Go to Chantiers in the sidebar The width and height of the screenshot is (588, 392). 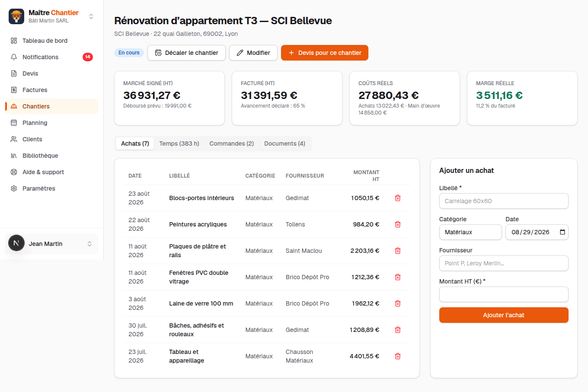click(x=52, y=106)
